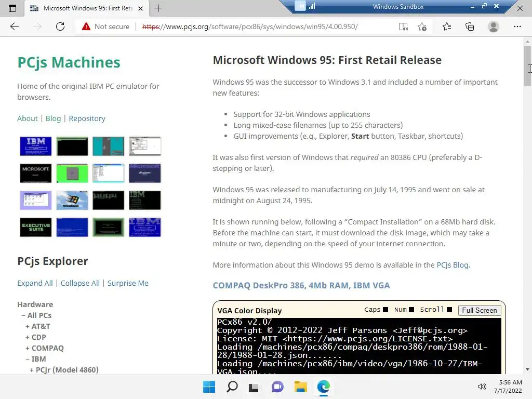Open Task View on taskbar
This screenshot has height=399, width=532.
(255, 387)
